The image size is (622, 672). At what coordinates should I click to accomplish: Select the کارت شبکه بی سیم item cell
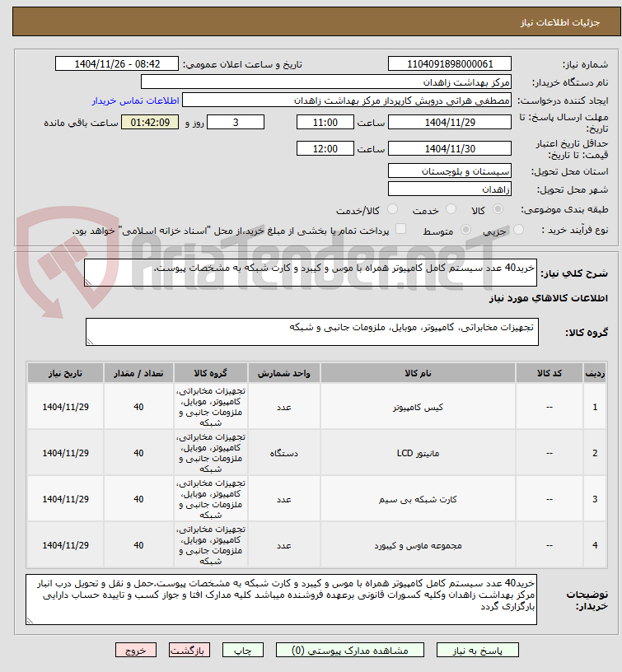coord(418,499)
